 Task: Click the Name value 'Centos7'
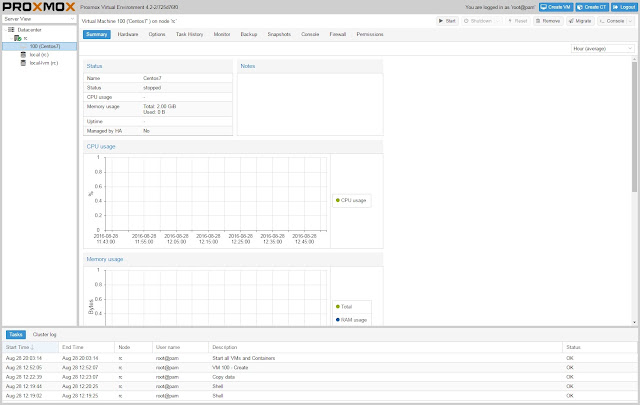pyautogui.click(x=152, y=78)
